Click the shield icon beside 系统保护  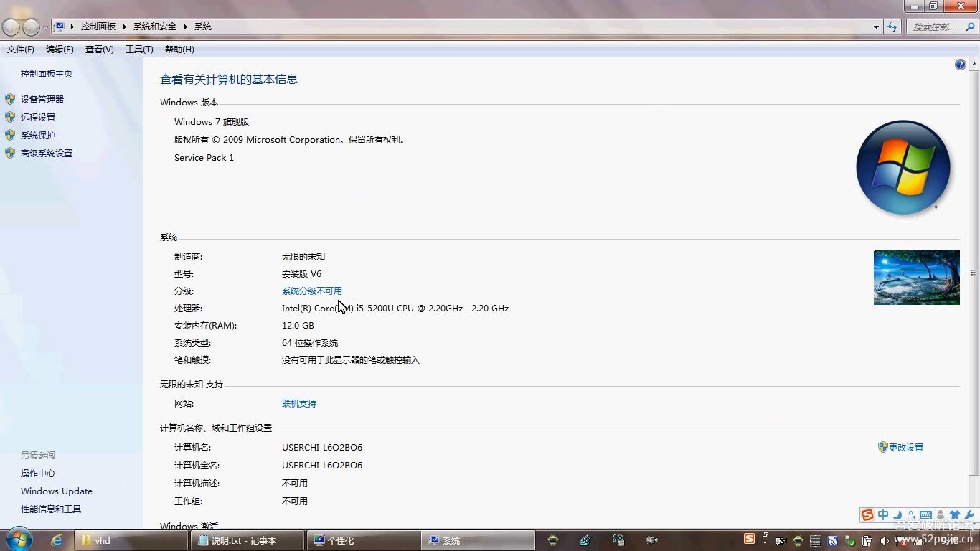click(10, 135)
